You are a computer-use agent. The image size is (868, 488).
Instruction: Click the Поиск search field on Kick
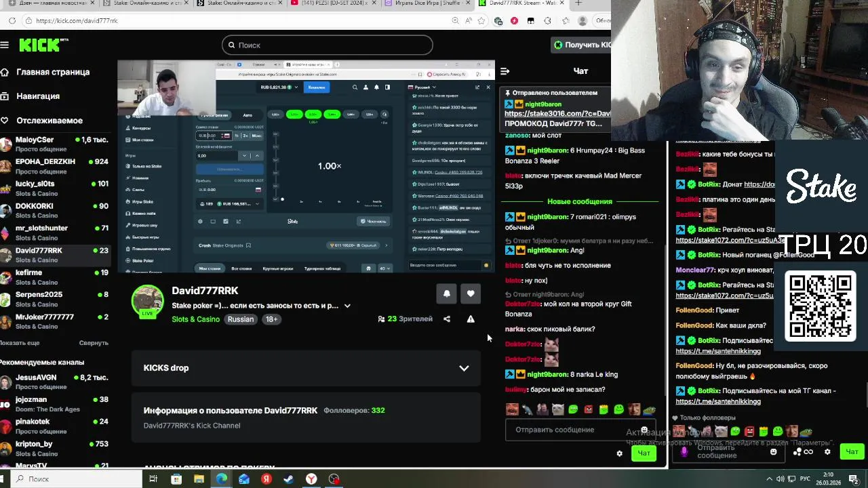(x=327, y=45)
